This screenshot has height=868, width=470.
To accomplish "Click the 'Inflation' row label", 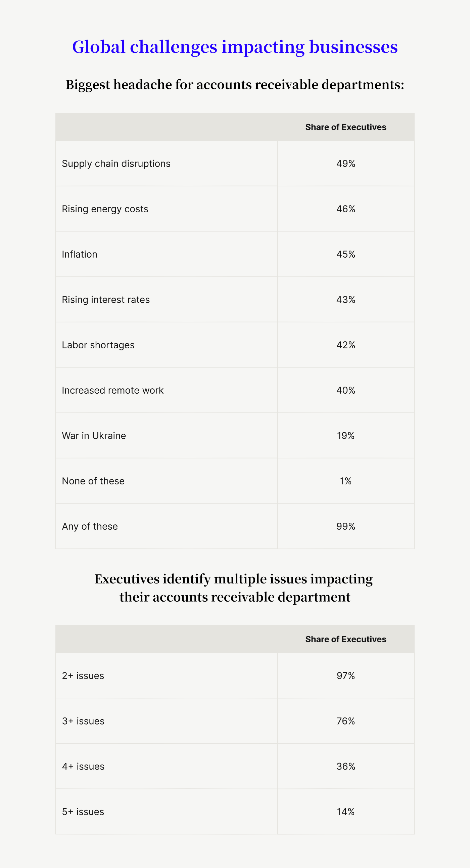I will [80, 254].
